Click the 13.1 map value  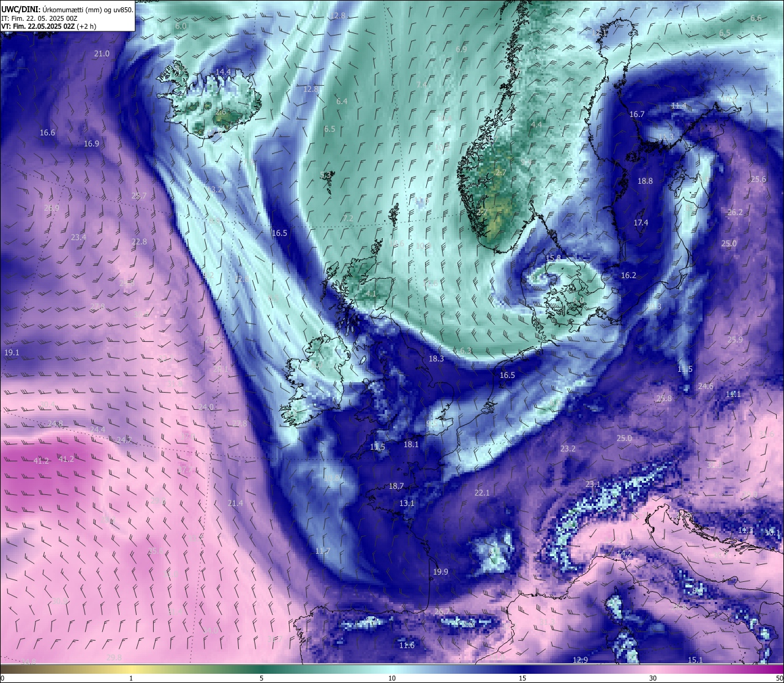tap(407, 504)
